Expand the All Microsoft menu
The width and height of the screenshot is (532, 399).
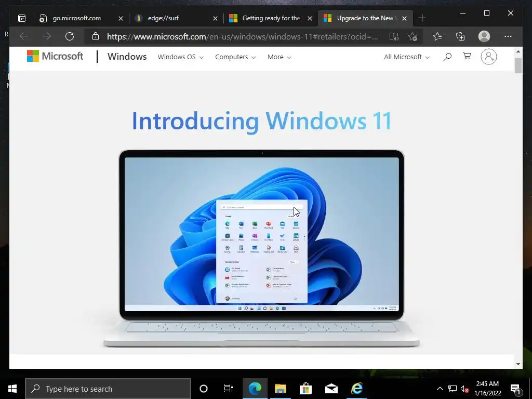(x=407, y=57)
